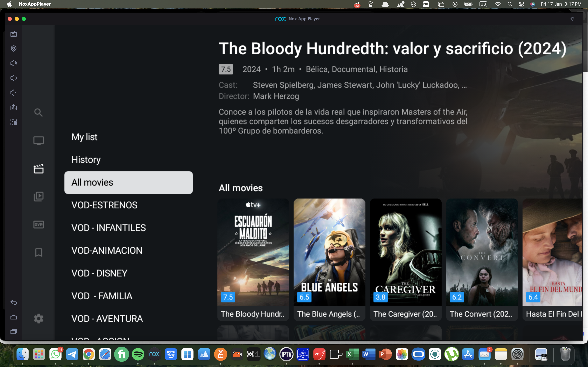Click Nox APK install icon
Image resolution: width=588 pixels, height=367 pixels.
coord(14,107)
